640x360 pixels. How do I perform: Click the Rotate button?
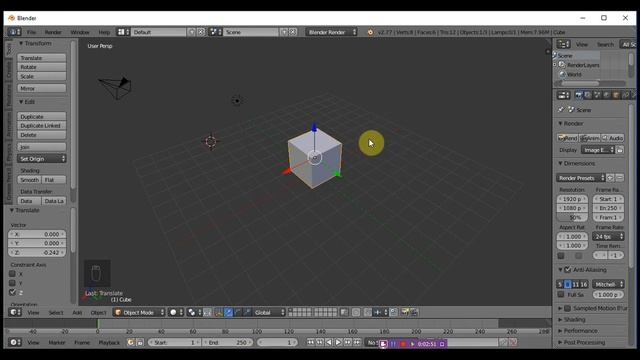tap(42, 67)
